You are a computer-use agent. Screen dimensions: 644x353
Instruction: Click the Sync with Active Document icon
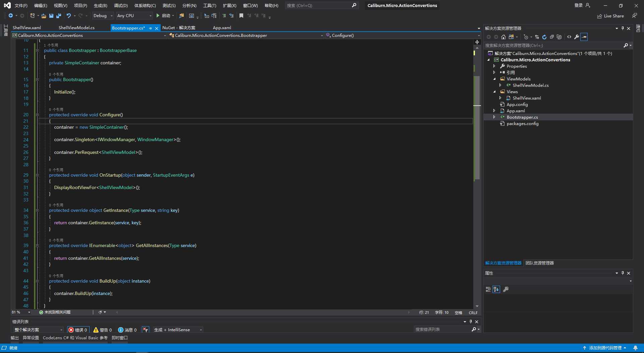[x=537, y=37]
